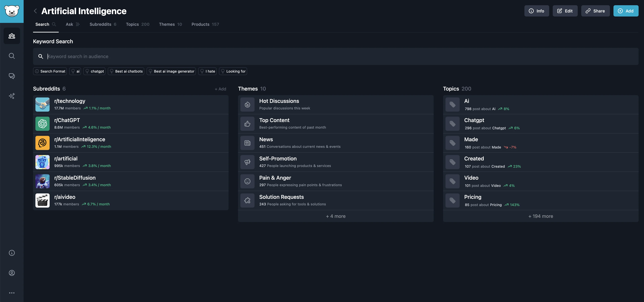644x302 pixels.
Task: Switch to the Ask tab
Action: click(72, 24)
